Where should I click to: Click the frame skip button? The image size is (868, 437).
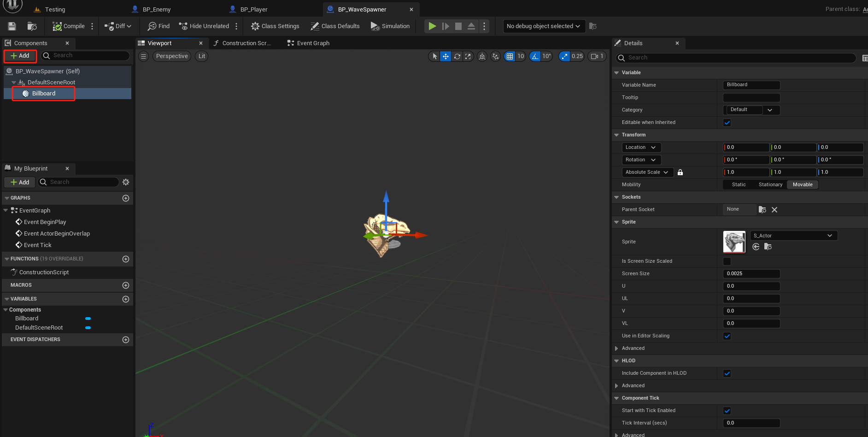click(446, 26)
